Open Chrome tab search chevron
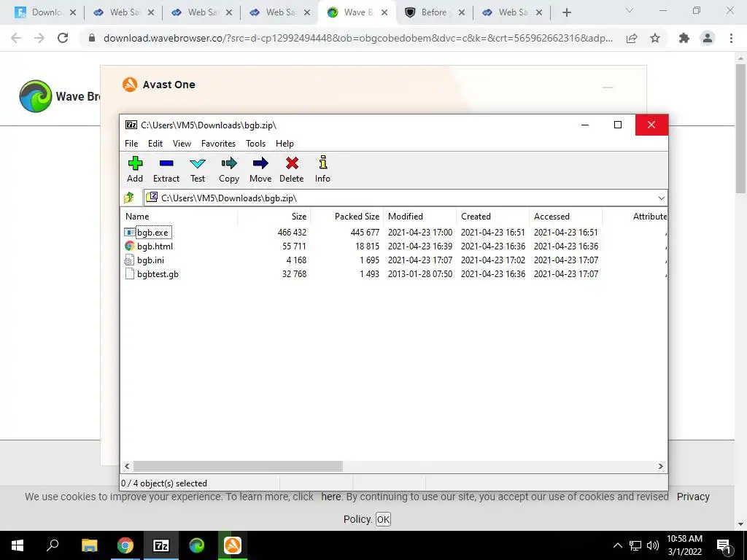 pyautogui.click(x=630, y=10)
